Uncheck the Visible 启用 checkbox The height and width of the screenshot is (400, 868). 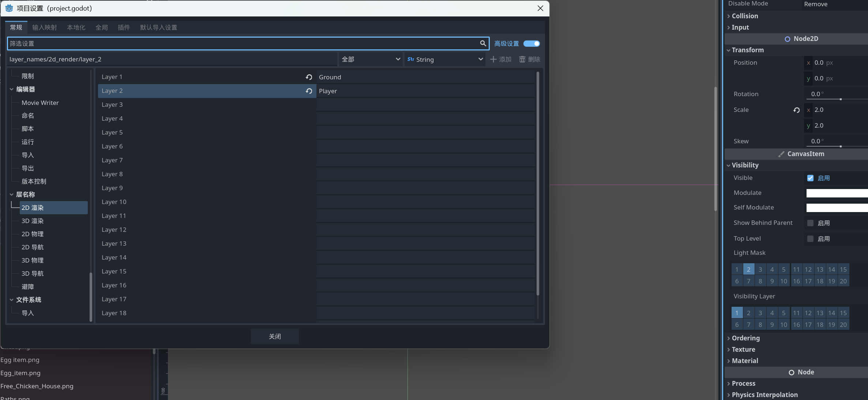tap(810, 178)
